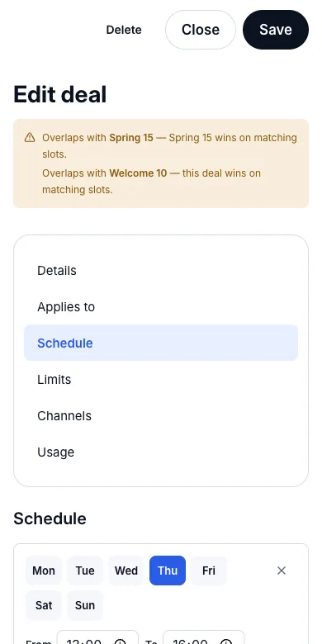Viewport: 322px width, 644px height.
Task: Remove the schedule slot with X icon
Action: point(282,571)
